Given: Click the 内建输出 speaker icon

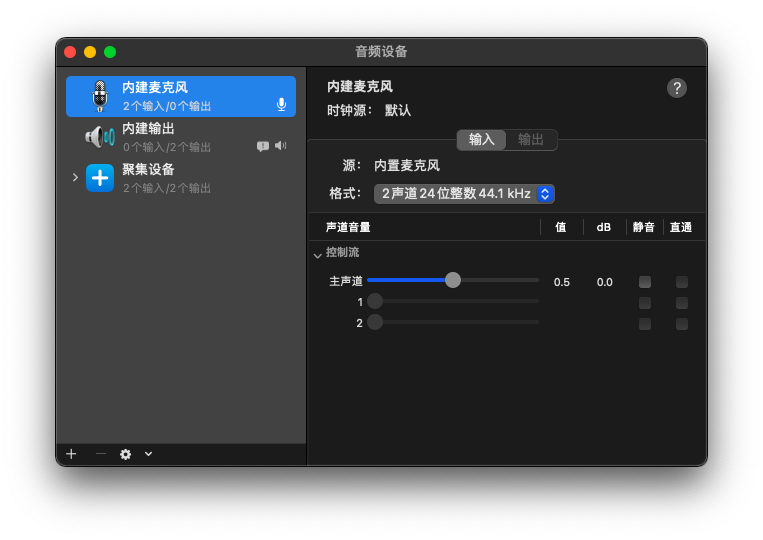Looking at the screenshot, I should (x=99, y=137).
